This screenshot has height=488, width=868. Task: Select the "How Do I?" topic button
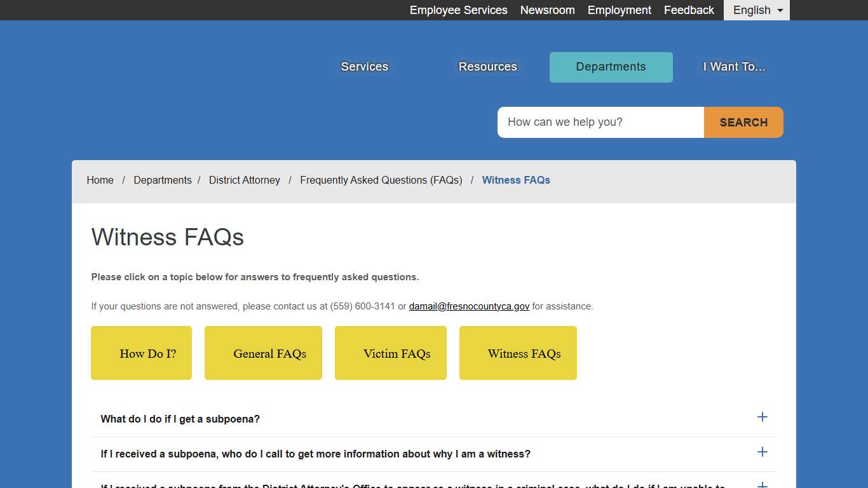(x=141, y=353)
